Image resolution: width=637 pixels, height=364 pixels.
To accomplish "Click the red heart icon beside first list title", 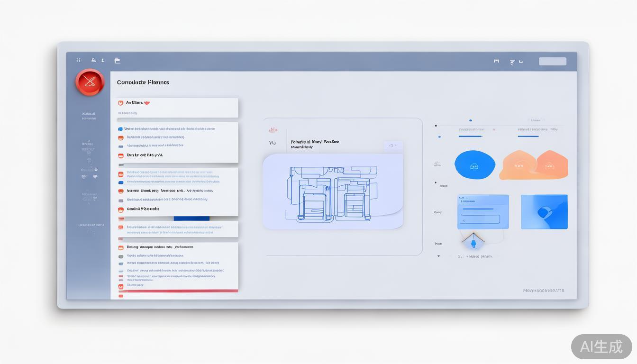I will pyautogui.click(x=147, y=103).
